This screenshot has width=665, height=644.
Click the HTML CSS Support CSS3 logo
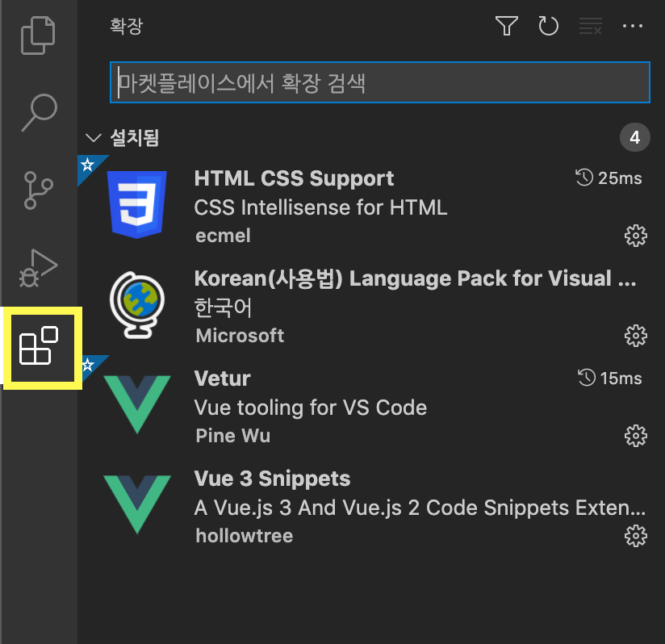tap(137, 204)
